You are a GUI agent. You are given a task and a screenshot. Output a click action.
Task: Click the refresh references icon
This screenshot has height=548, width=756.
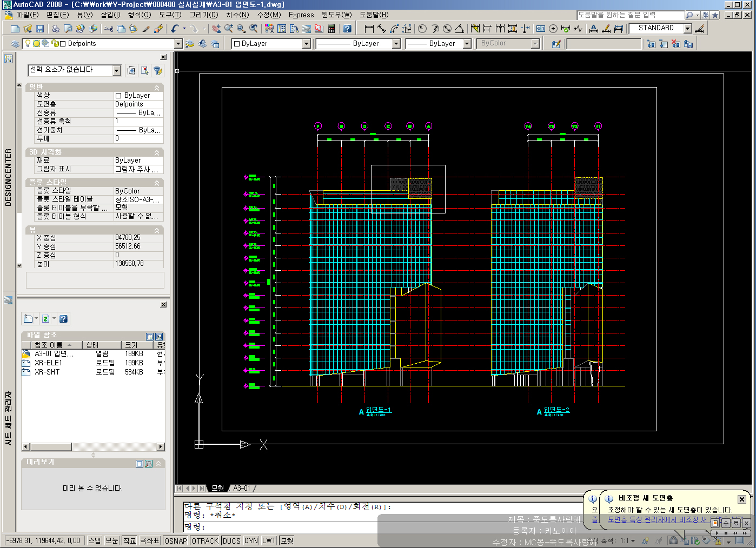(x=45, y=319)
